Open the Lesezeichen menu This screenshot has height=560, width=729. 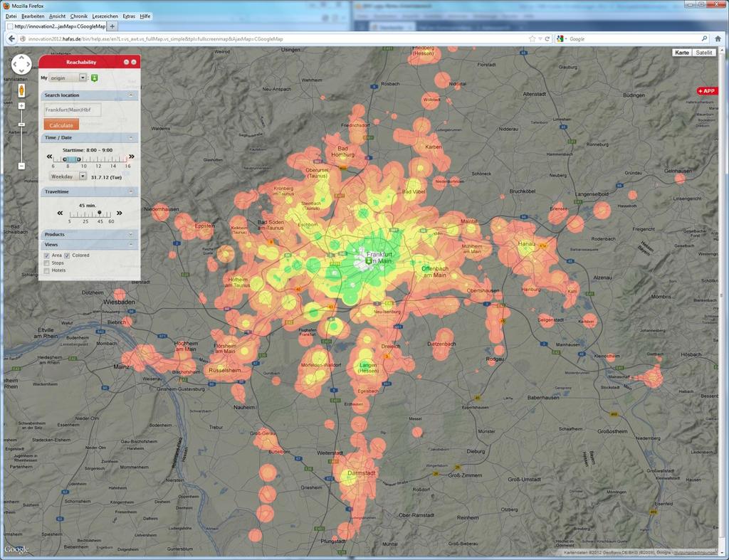pos(105,16)
